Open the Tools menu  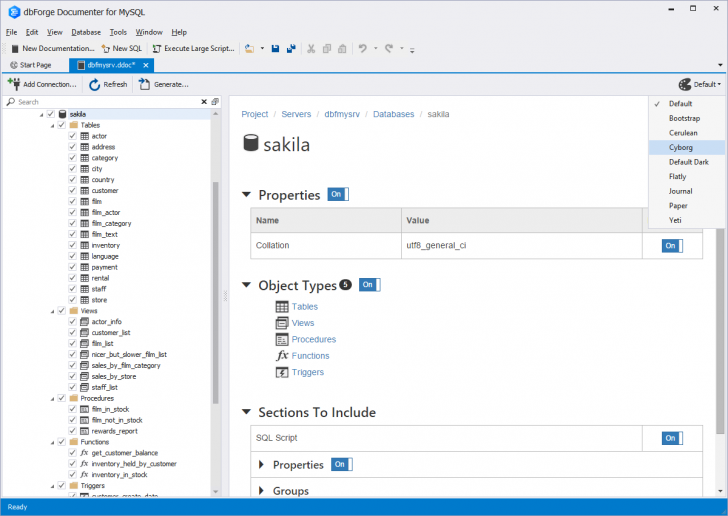tap(118, 32)
